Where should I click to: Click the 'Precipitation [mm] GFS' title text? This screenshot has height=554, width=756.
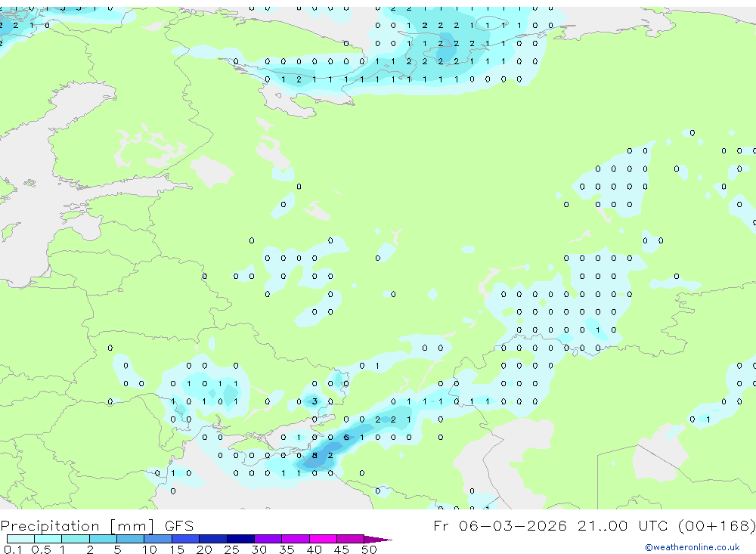pyautogui.click(x=97, y=526)
